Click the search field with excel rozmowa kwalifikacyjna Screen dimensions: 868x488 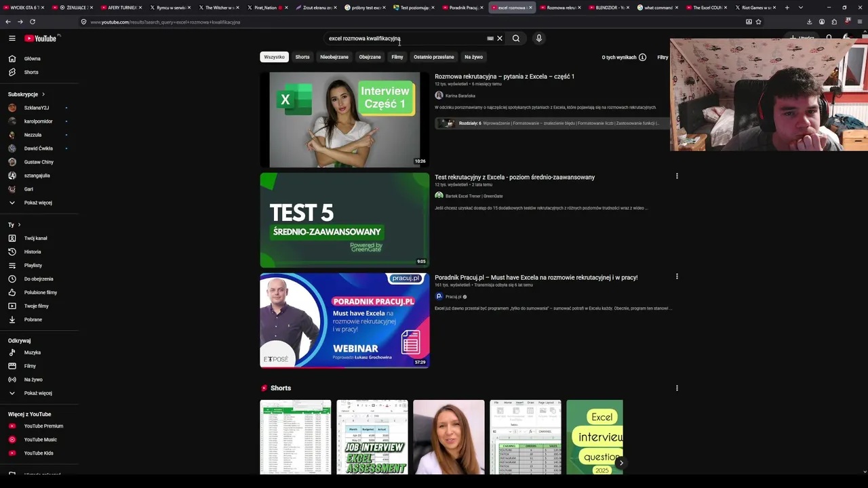tap(406, 39)
